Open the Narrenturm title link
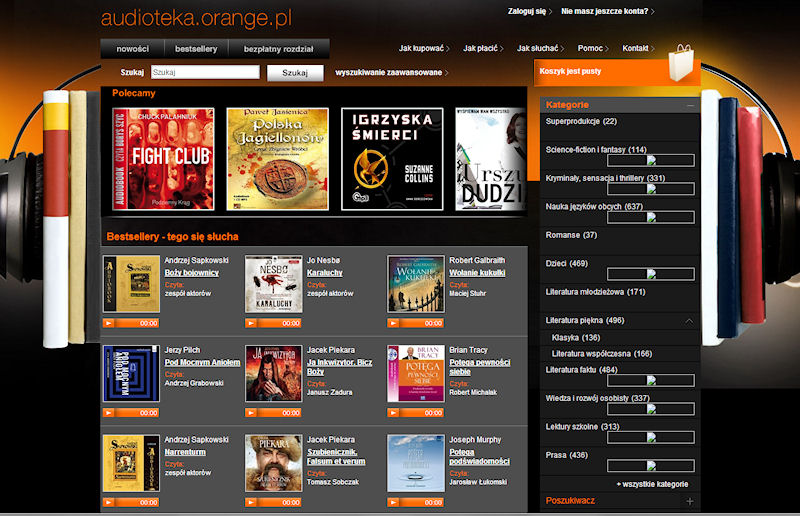The image size is (800, 516). click(185, 452)
